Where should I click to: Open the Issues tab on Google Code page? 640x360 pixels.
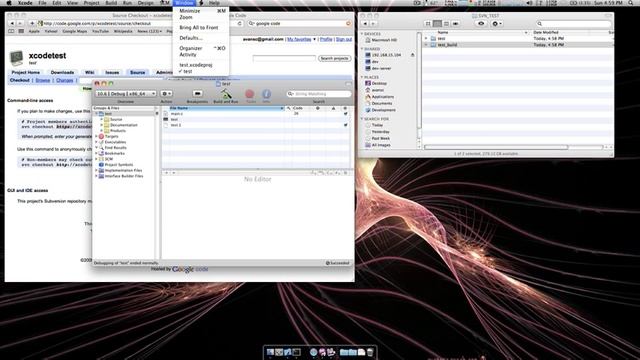(x=112, y=72)
